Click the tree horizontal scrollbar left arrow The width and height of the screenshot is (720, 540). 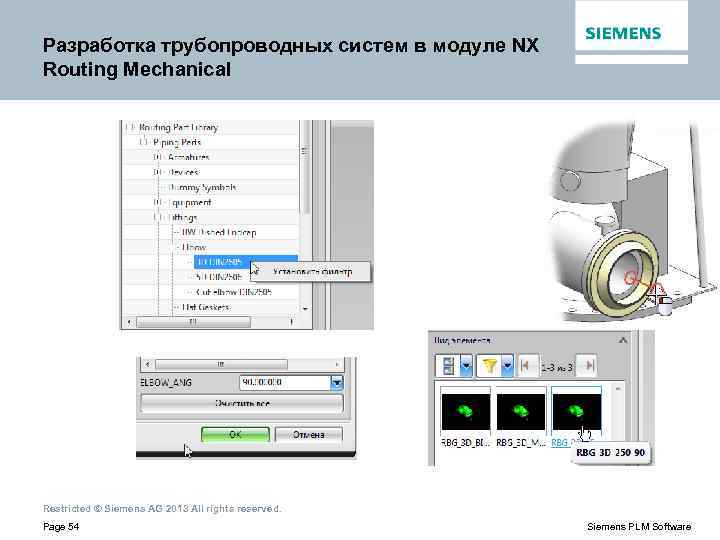click(129, 322)
